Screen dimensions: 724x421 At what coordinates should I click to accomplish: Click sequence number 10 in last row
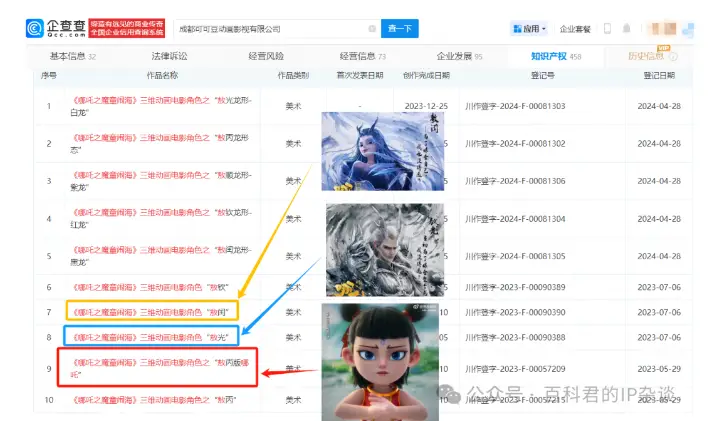point(49,400)
